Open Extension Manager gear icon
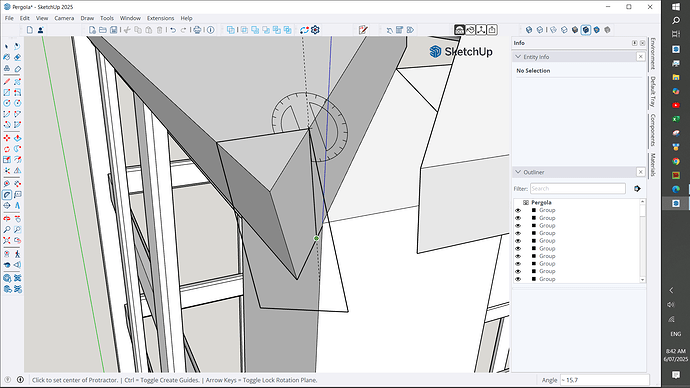Image resolution: width=690 pixels, height=388 pixels. pos(315,30)
